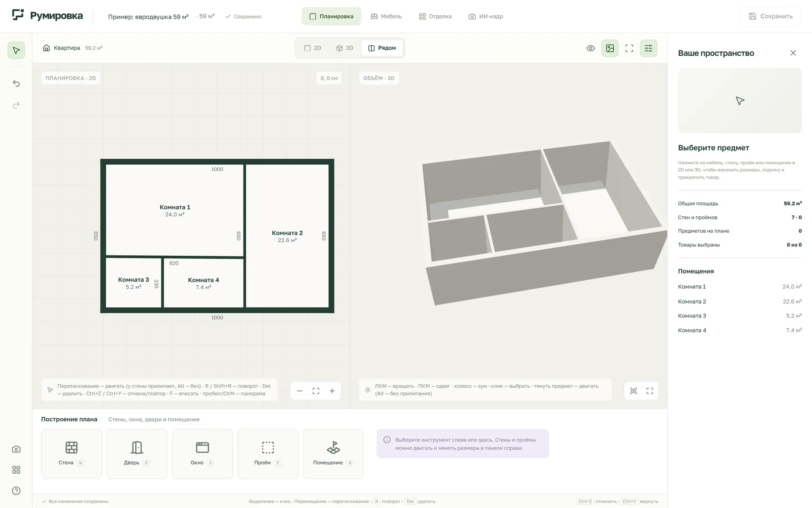812x508 pixels.
Task: Open the help question mark icon
Action: [x=16, y=491]
